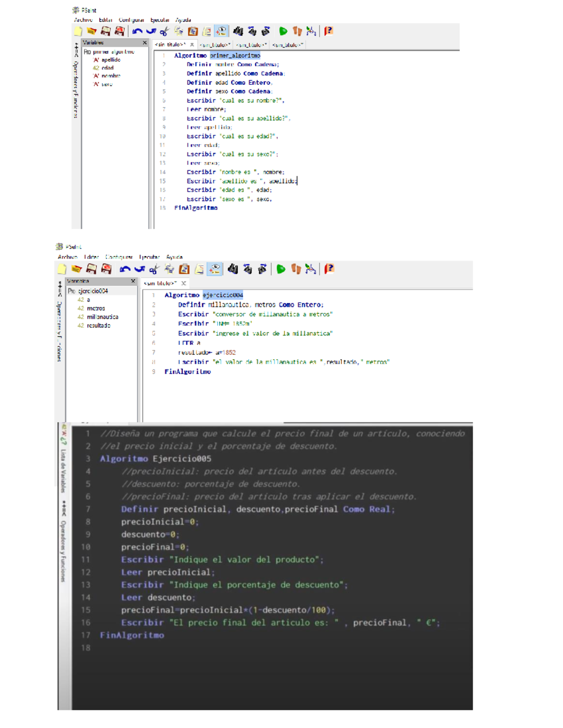Collapse the ejercicio004 node in Variables tree
Image resolution: width=563 pixels, height=728 pixels.
(x=71, y=291)
